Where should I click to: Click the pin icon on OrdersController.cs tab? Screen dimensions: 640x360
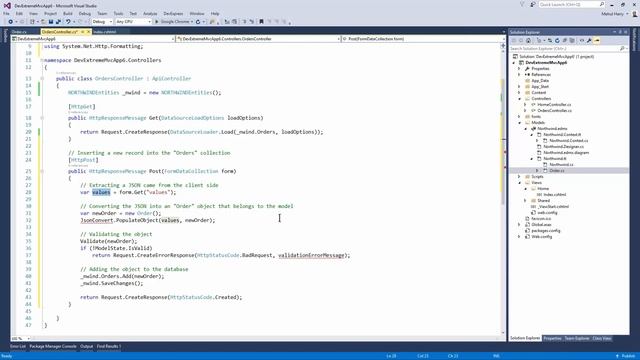[82, 32]
